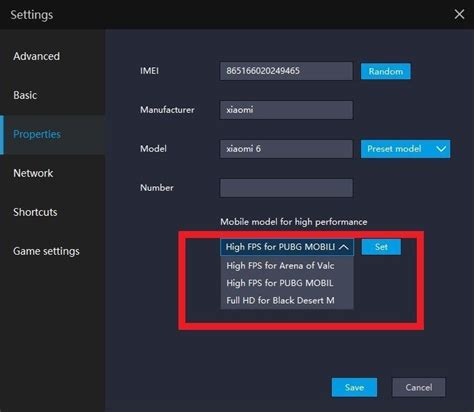Click the Model label
The image size is (474, 412).
153,149
